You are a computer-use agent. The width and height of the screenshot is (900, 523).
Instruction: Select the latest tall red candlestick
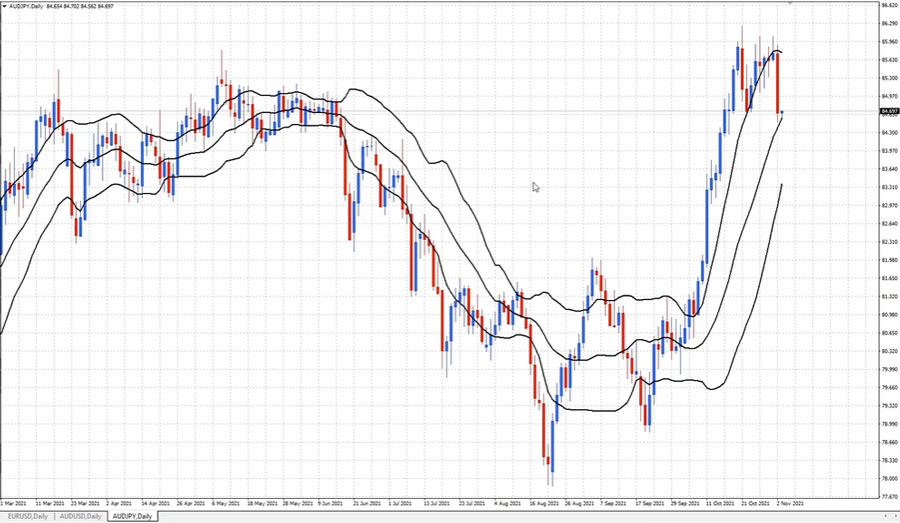pyautogui.click(x=778, y=85)
